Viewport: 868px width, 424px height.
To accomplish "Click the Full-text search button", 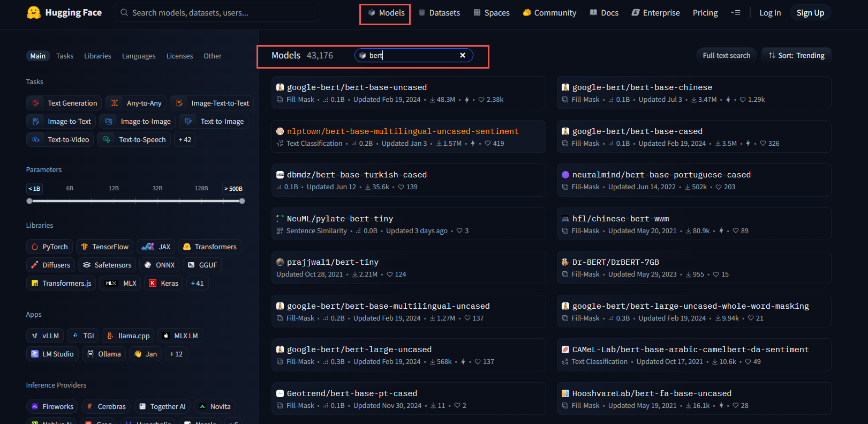I will coord(726,55).
